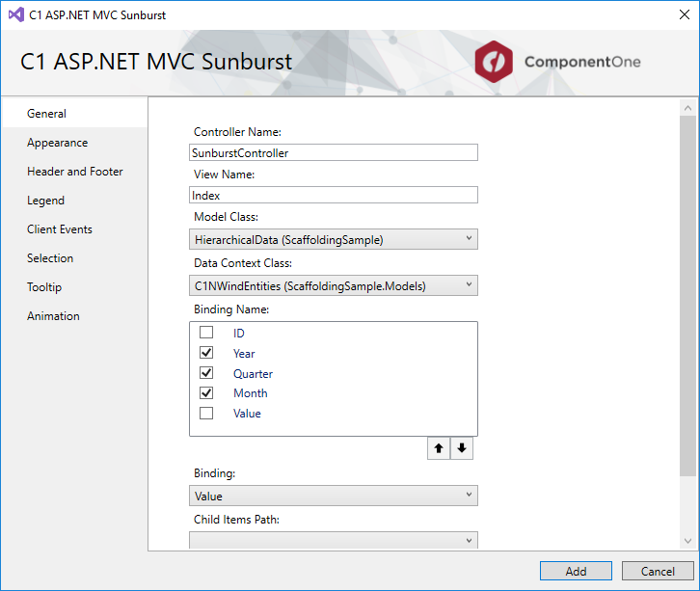Switch to the Selection tab
700x591 pixels.
75,258
